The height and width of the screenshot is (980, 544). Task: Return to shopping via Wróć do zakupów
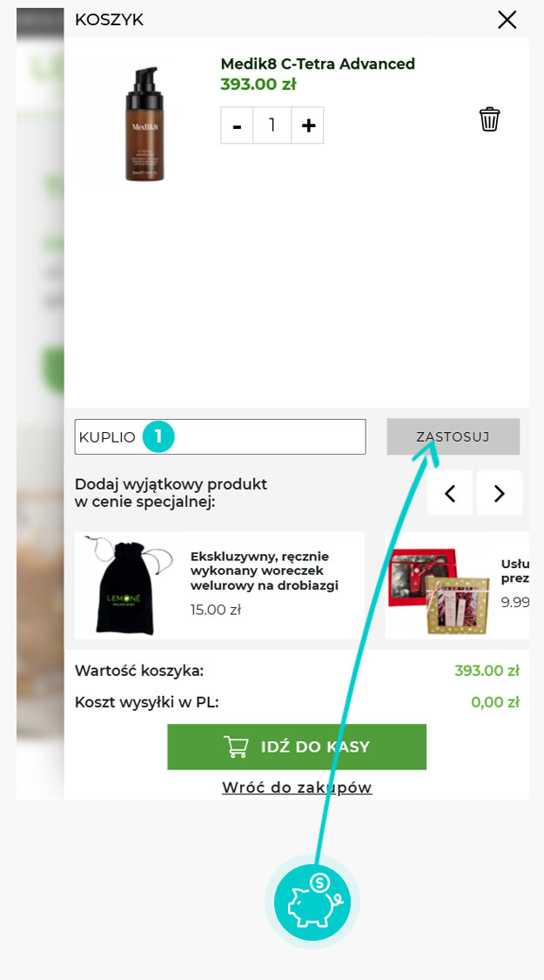tap(297, 787)
